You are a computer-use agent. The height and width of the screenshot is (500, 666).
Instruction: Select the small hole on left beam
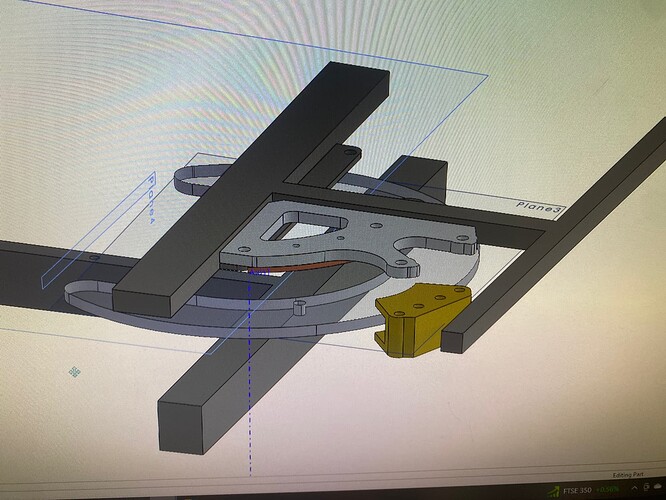coord(93,258)
